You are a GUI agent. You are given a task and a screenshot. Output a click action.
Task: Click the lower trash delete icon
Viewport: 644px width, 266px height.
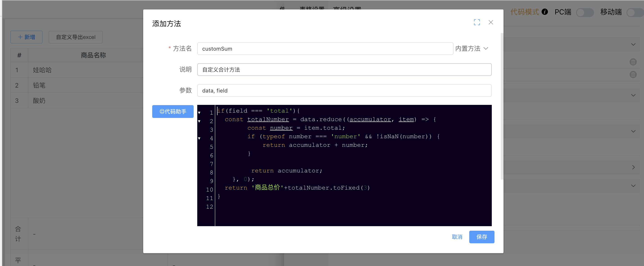633,74
